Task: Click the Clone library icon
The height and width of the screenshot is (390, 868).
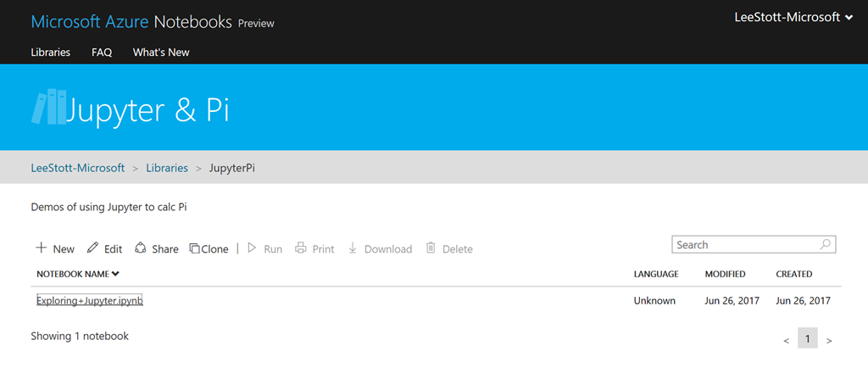Action: click(194, 248)
